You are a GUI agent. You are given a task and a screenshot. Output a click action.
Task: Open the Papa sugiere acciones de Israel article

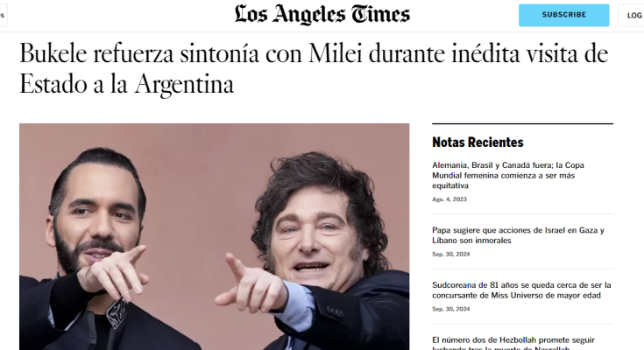(x=518, y=235)
